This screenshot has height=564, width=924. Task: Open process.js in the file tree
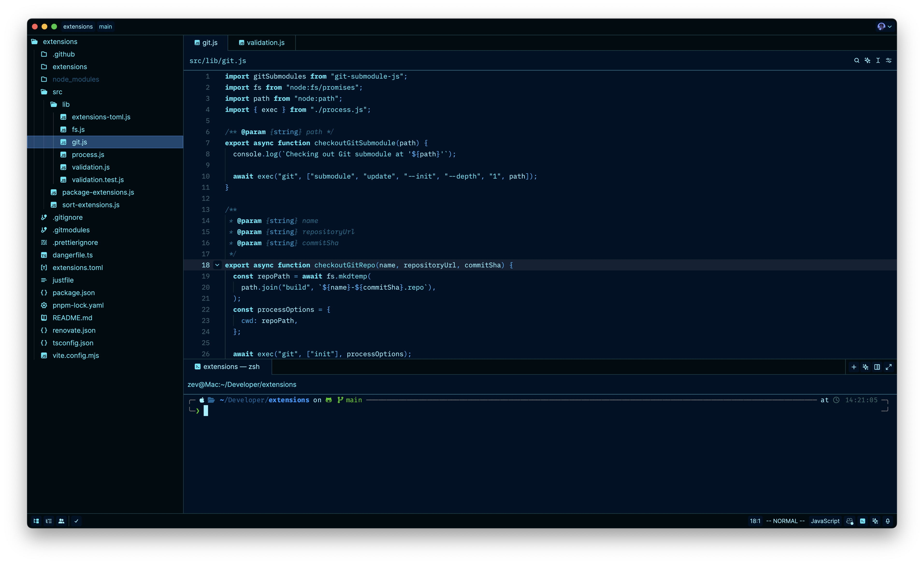88,154
